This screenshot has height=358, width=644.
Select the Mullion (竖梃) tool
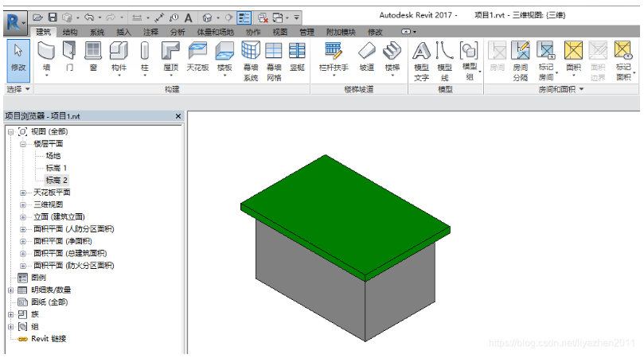coord(297,56)
